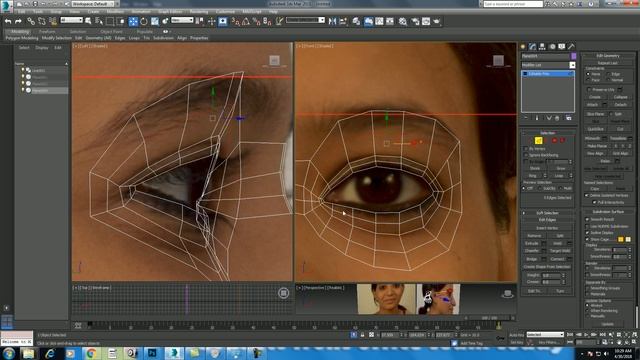Toggle the 3D Snaps button
Screen dimensions: 640x360
[x=236, y=21]
